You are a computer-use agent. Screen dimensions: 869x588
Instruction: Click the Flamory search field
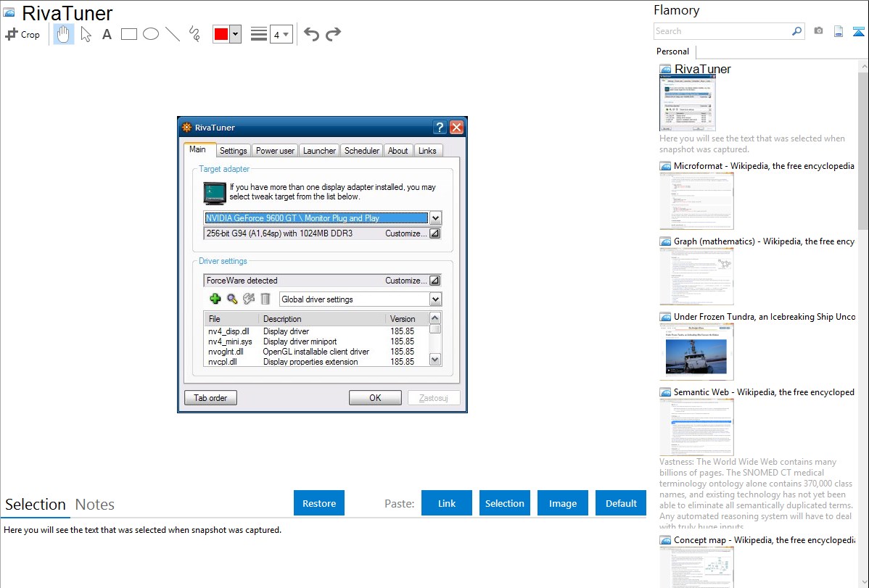(x=722, y=31)
